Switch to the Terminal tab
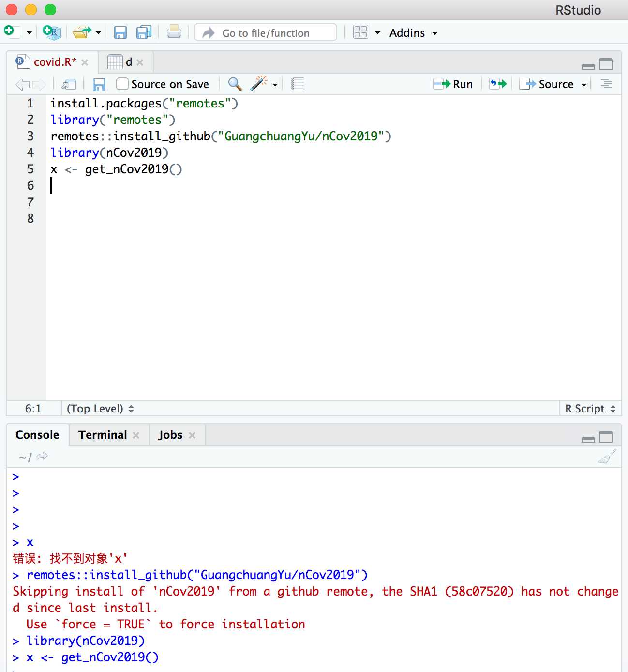Image resolution: width=628 pixels, height=672 pixels. tap(103, 435)
